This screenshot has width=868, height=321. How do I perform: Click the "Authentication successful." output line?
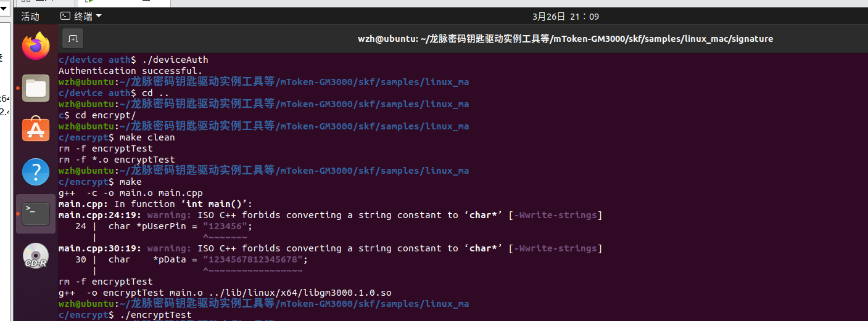click(x=130, y=71)
